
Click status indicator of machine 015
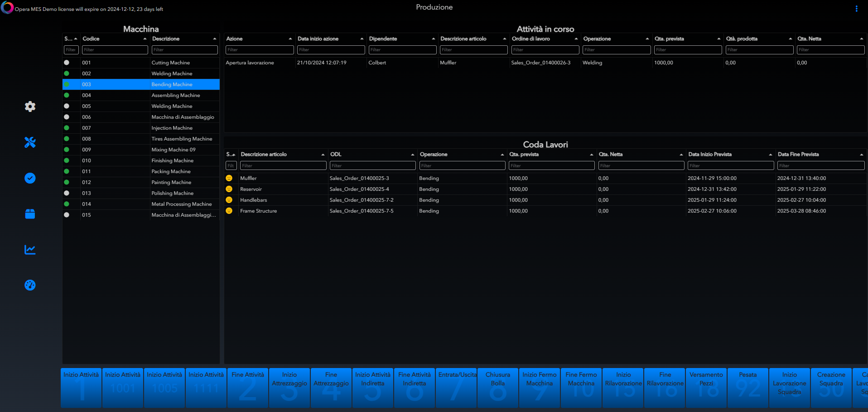[x=67, y=215]
